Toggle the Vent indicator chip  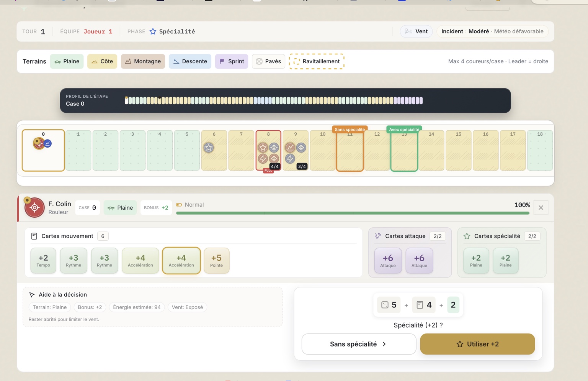click(x=416, y=31)
